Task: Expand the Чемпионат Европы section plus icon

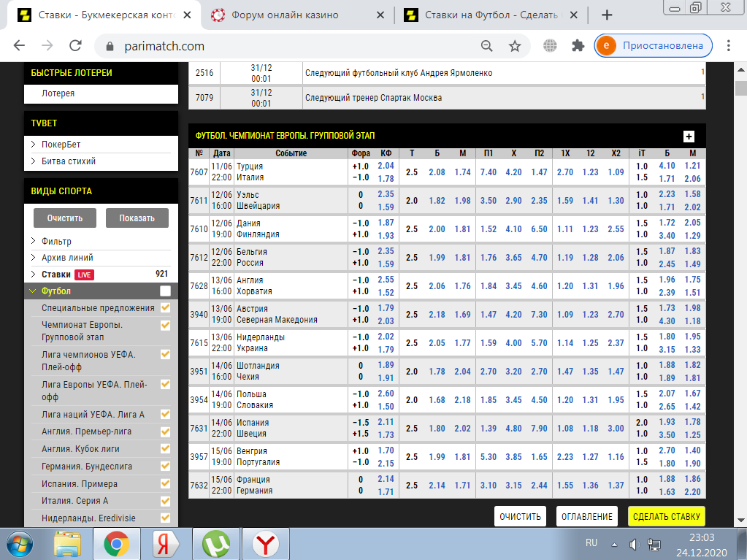Action: [689, 137]
